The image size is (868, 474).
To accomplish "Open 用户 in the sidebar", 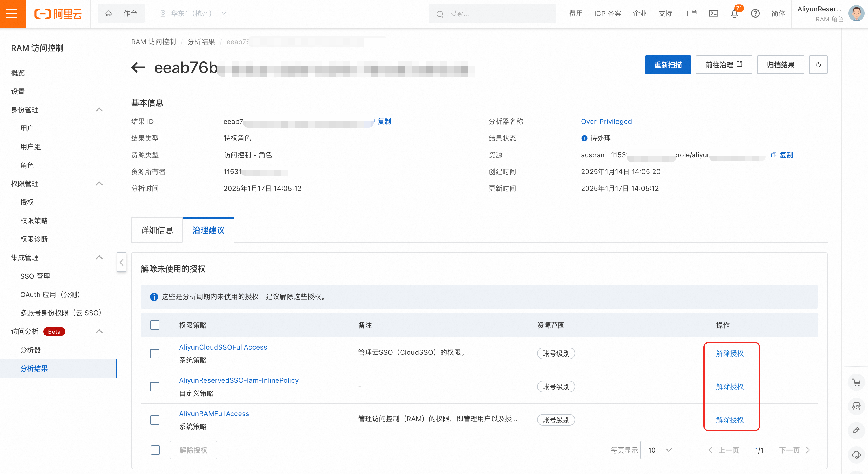I will point(27,128).
